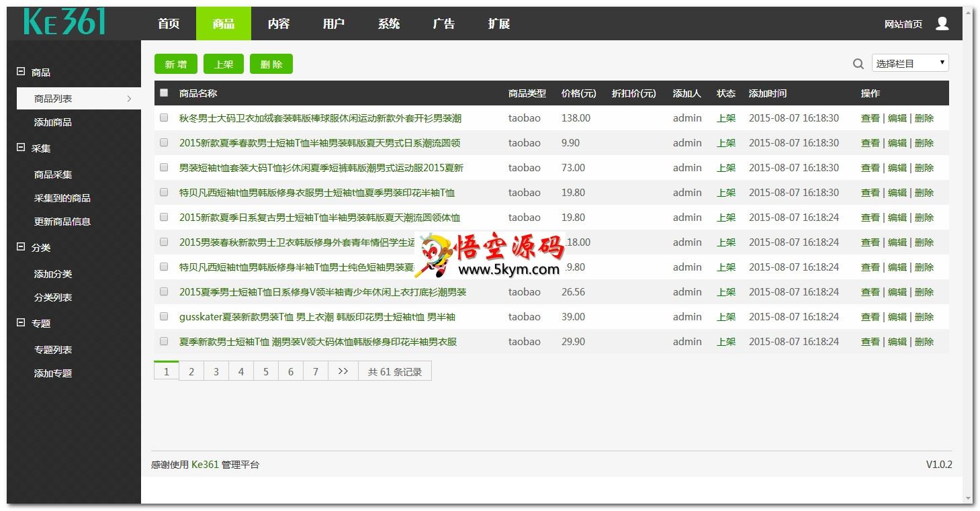Open 添加分类 in the sidebar
The image size is (980, 511).
[x=53, y=274]
